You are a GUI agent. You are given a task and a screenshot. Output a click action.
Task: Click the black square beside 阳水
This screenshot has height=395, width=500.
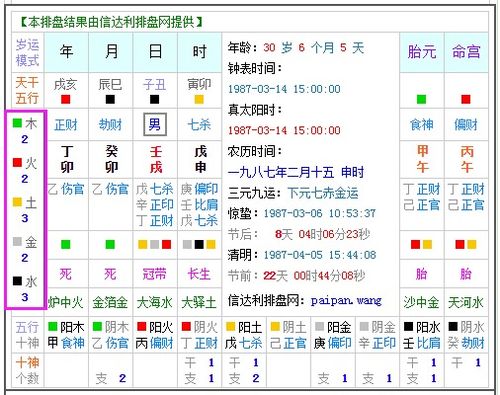pos(408,326)
